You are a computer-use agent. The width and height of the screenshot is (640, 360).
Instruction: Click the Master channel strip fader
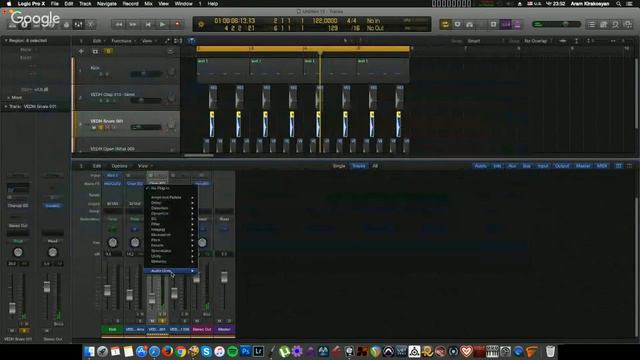tap(224, 278)
